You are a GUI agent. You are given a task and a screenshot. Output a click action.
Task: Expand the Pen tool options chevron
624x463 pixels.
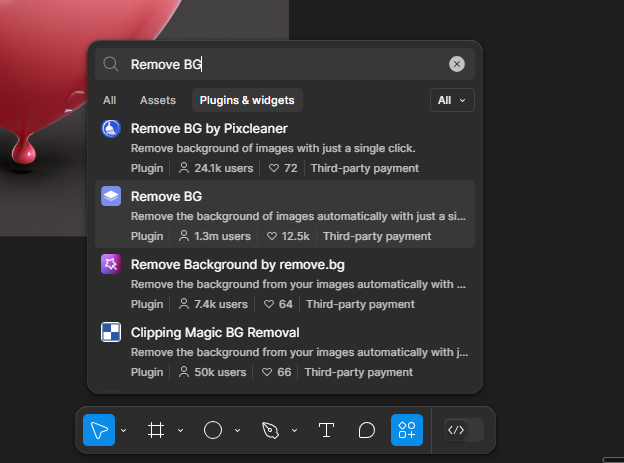pos(294,430)
